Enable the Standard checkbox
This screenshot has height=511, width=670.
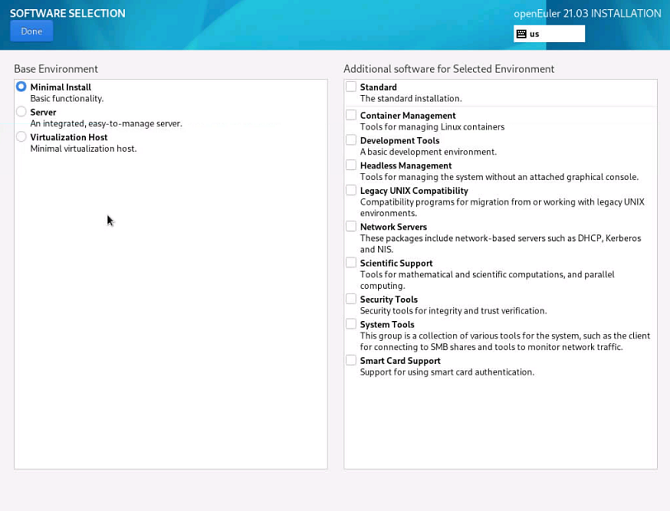(351, 87)
